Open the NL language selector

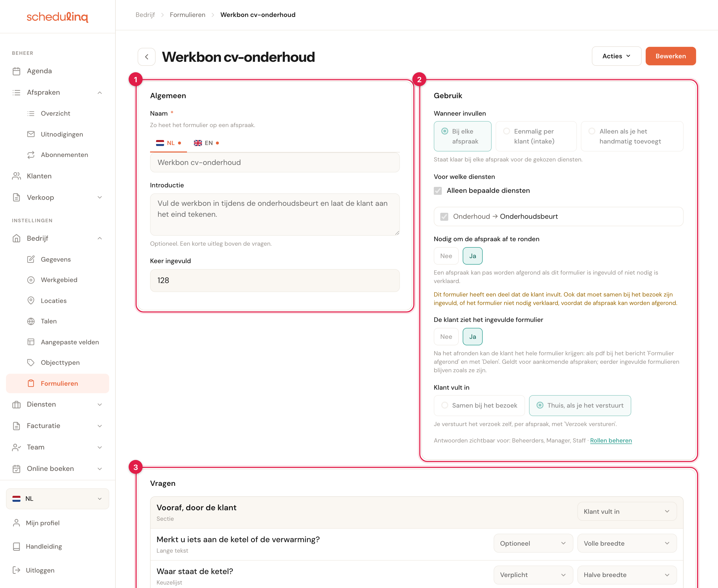pos(58,499)
